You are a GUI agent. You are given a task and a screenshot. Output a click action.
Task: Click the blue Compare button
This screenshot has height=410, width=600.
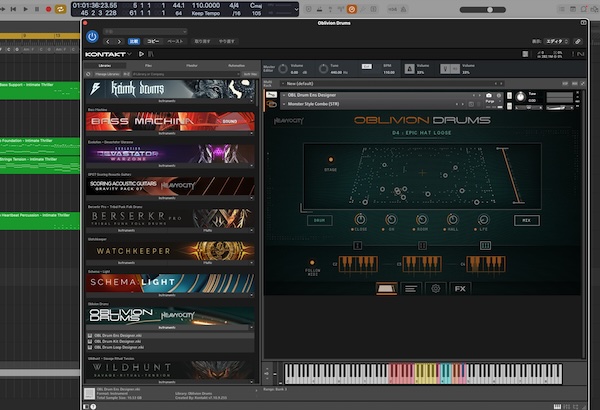click(134, 41)
